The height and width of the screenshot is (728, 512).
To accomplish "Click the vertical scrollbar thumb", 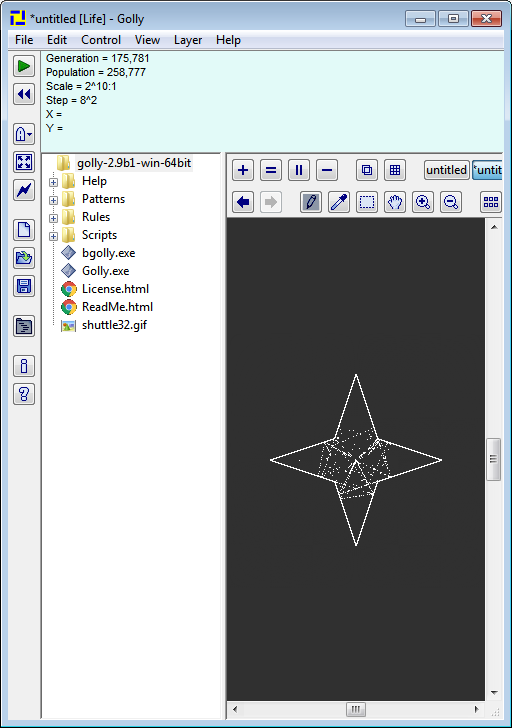I will pos(493,459).
